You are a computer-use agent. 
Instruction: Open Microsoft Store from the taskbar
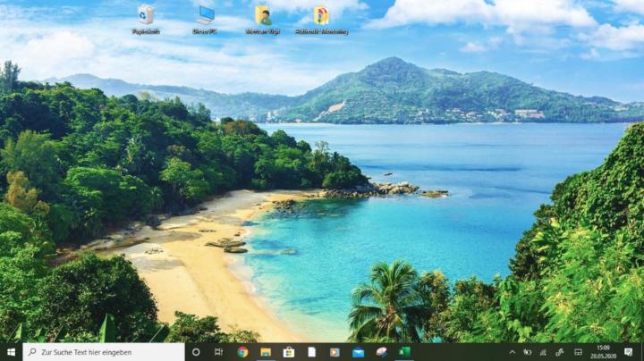[289, 352]
